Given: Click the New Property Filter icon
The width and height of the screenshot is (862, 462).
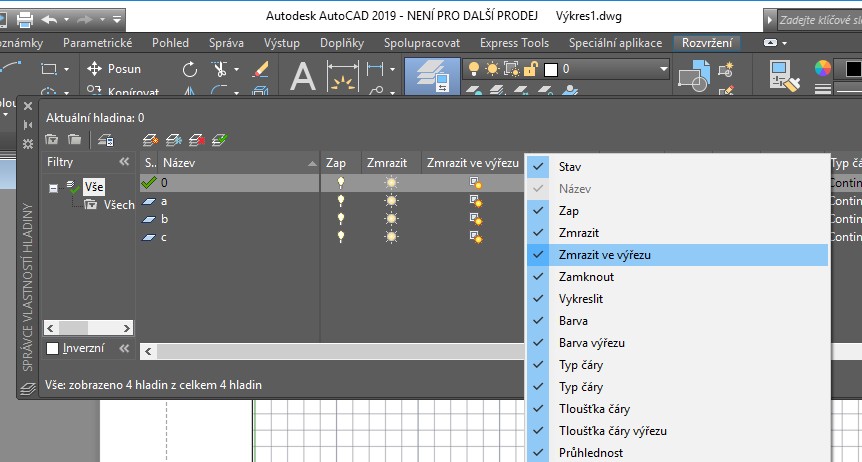Looking at the screenshot, I should [x=52, y=140].
